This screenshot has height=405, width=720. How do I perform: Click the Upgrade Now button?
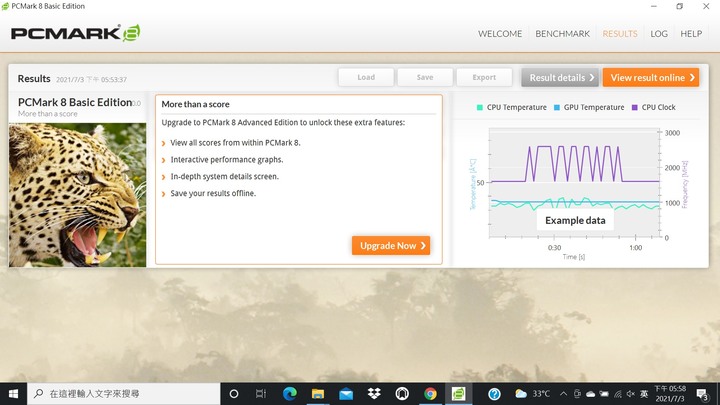click(391, 246)
